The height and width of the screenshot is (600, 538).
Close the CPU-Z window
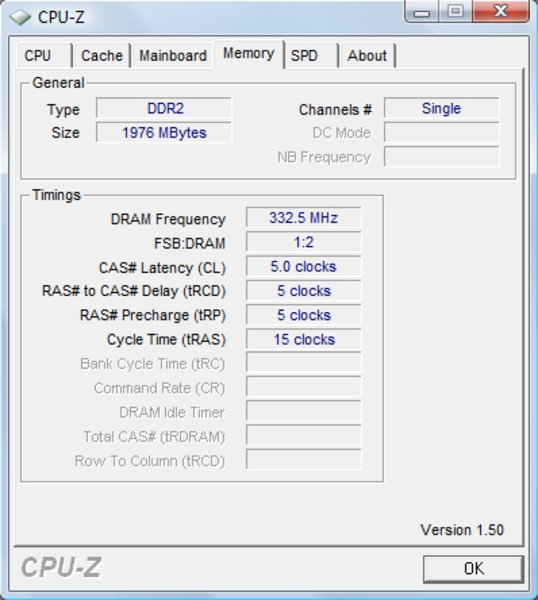pyautogui.click(x=501, y=12)
